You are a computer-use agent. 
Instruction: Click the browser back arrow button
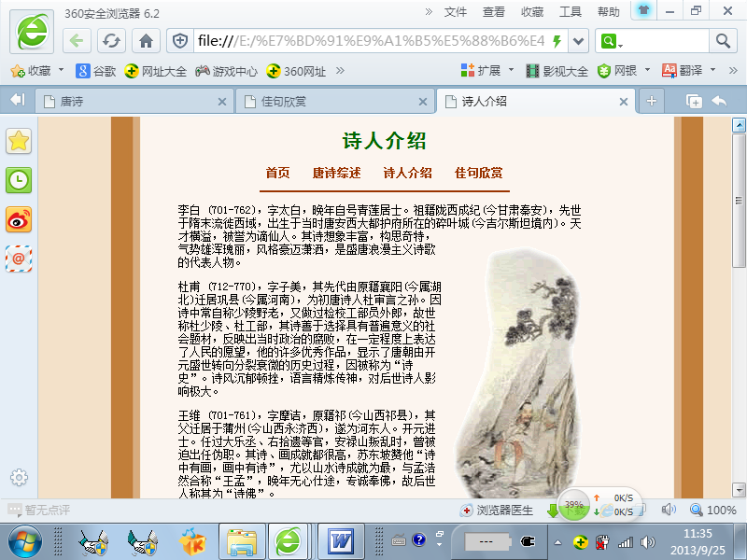pos(78,41)
